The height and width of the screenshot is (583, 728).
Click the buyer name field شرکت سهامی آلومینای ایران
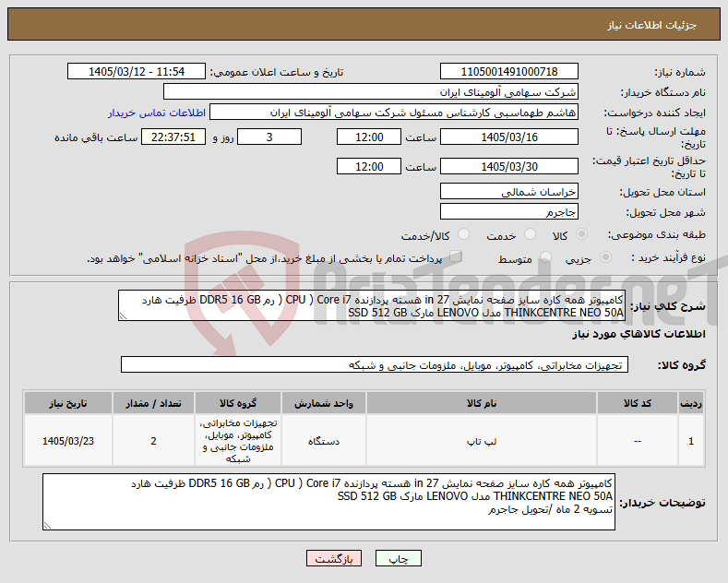(371, 92)
